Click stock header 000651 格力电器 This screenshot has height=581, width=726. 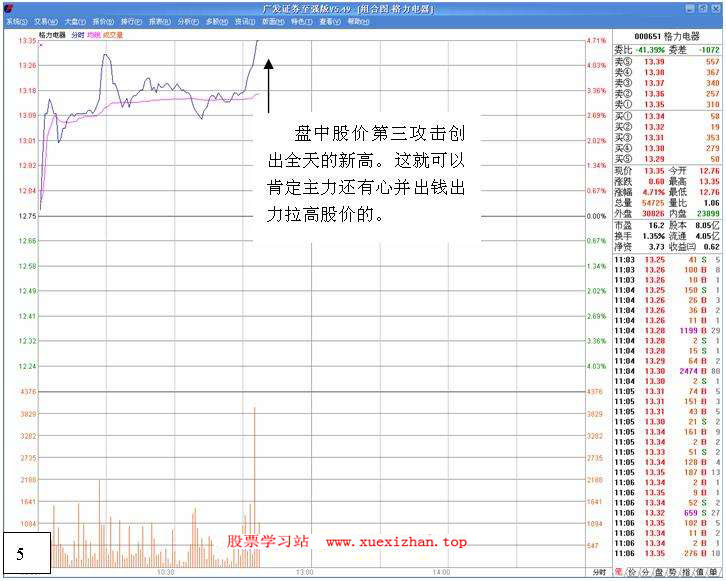tap(667, 36)
